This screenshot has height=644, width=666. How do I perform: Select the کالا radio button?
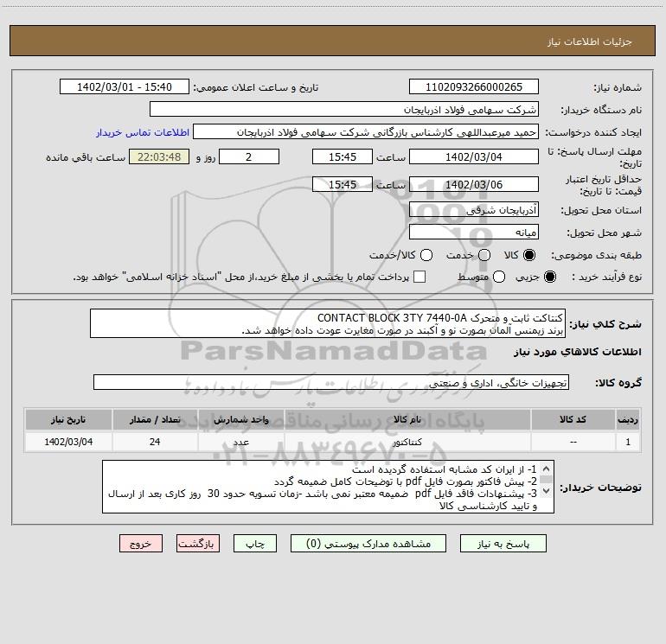[x=529, y=255]
